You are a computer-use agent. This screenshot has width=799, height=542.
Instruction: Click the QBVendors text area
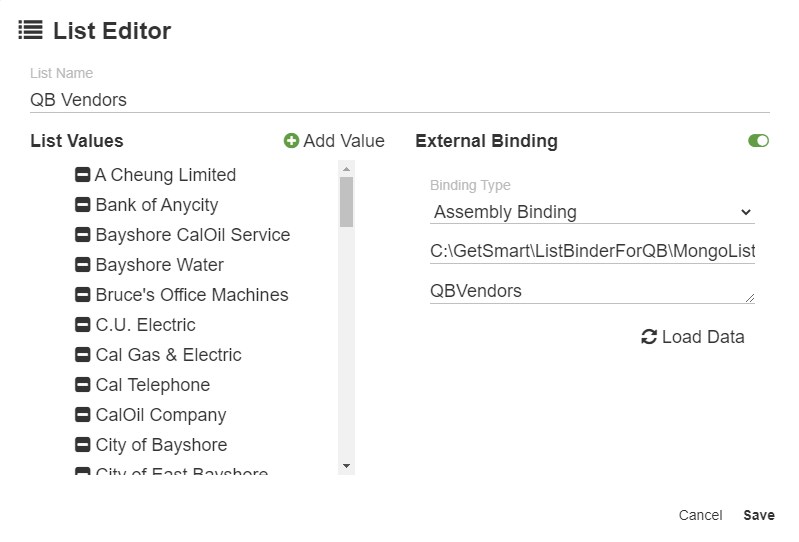coord(592,291)
